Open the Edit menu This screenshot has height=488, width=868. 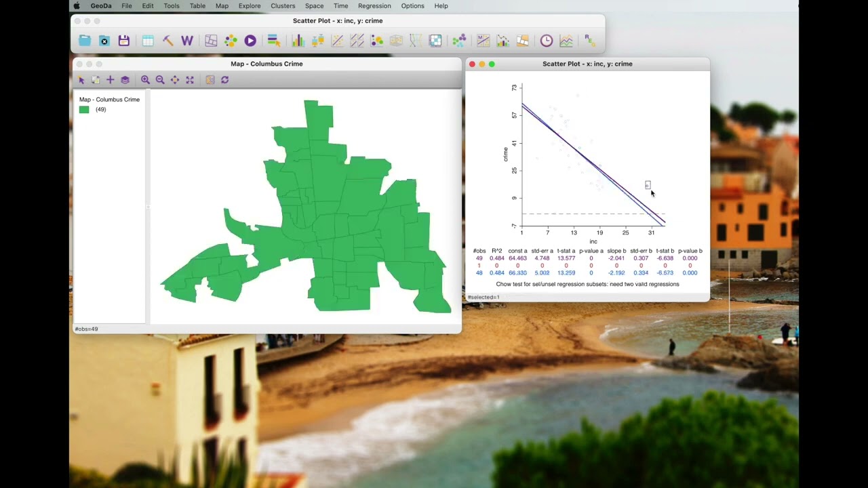[148, 5]
